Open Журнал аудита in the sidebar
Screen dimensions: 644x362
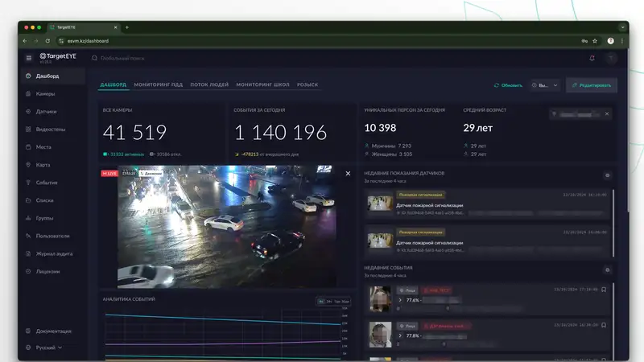click(x=53, y=253)
